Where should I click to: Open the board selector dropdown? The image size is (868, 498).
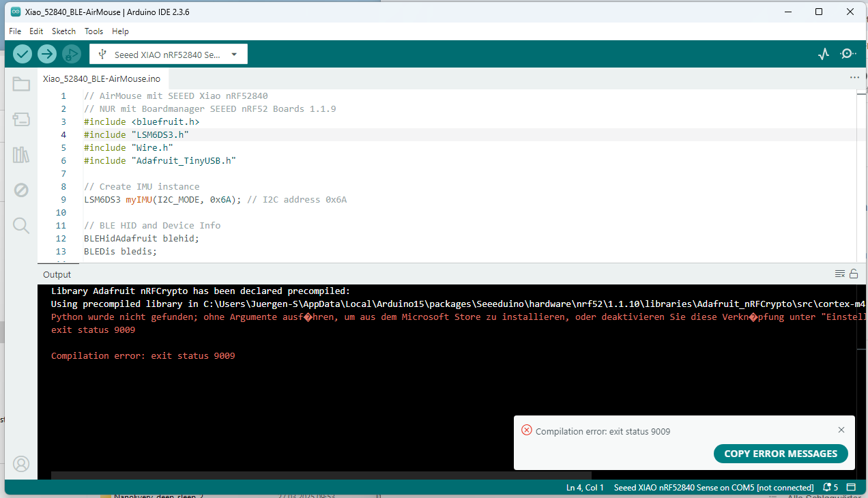169,55
